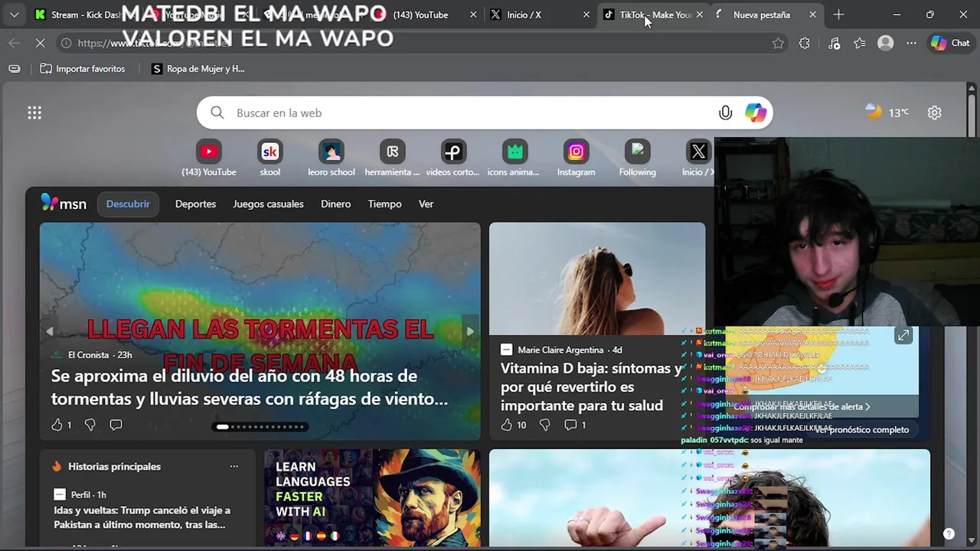
Task: Add this page to favorites star
Action: click(x=778, y=44)
